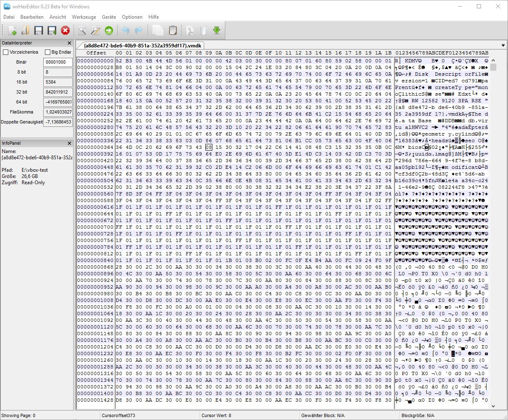Click the Binär value field
The image size is (508, 420).
[58, 62]
